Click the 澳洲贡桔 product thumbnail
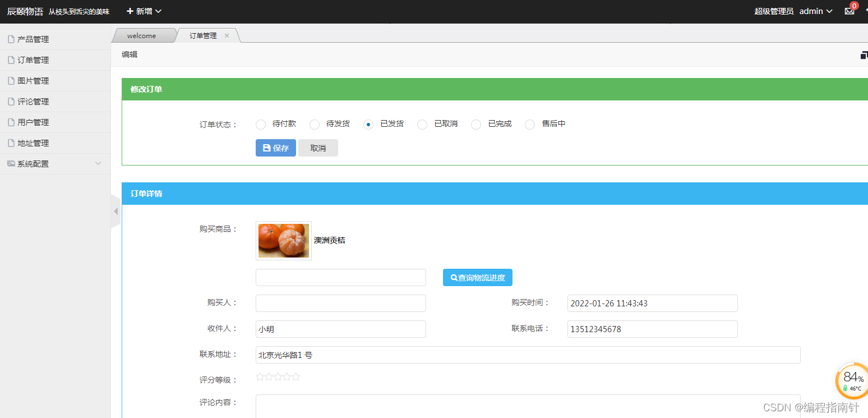The image size is (868, 418). pos(284,241)
